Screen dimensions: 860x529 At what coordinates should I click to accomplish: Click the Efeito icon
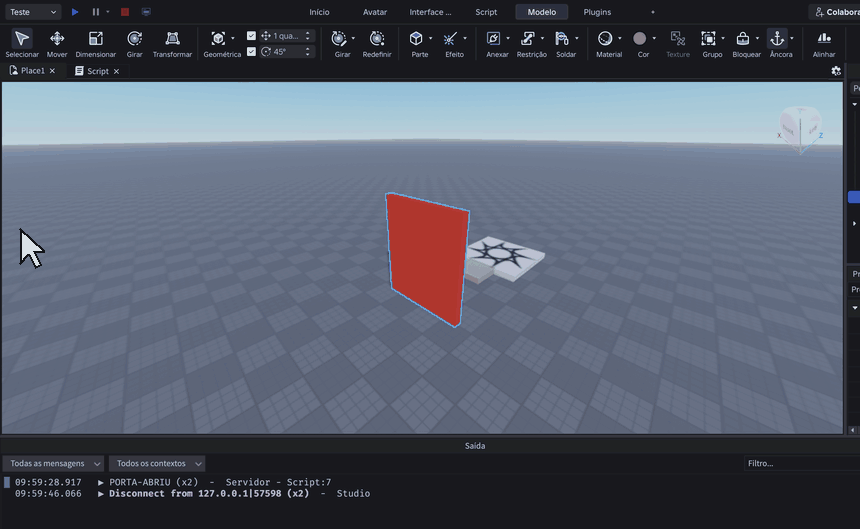tap(450, 38)
